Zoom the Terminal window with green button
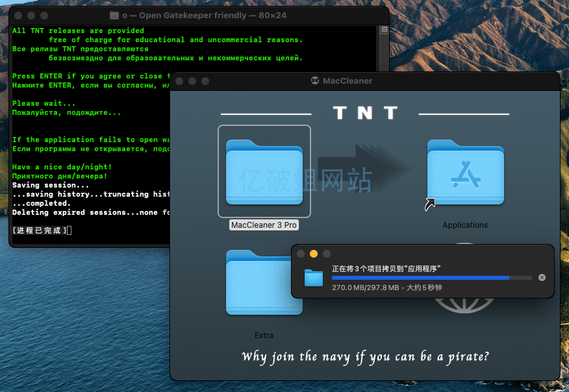This screenshot has width=569, height=392. pyautogui.click(x=44, y=15)
